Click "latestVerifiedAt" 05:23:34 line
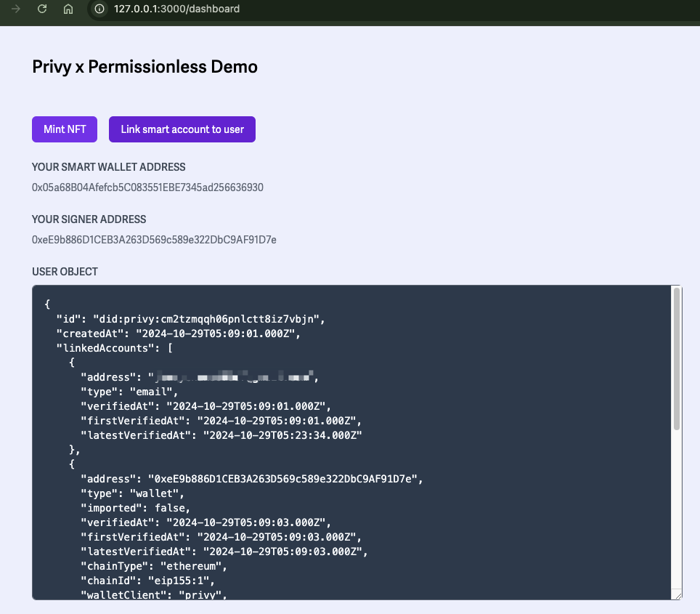 [221, 435]
